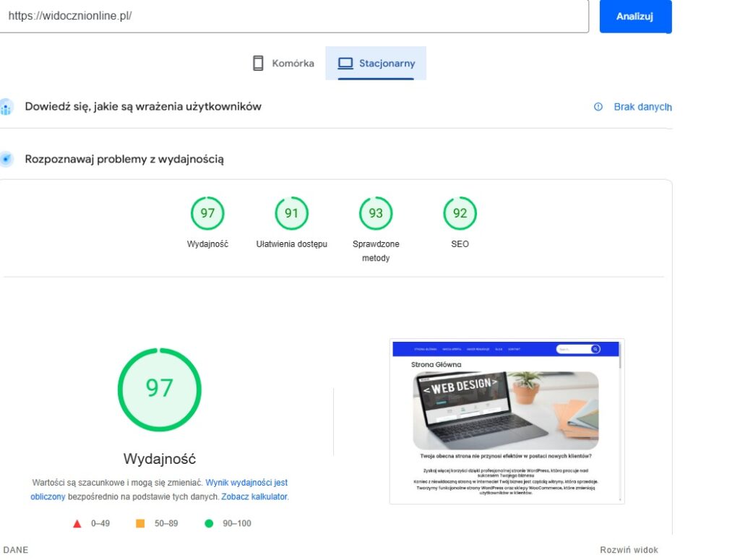The width and height of the screenshot is (740, 560).
Task: Click the green 90-100 legend swatch
Action: tap(211, 523)
